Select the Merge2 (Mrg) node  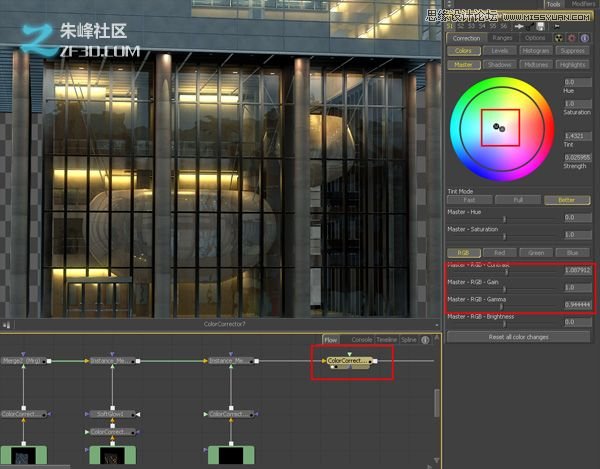(x=23, y=361)
